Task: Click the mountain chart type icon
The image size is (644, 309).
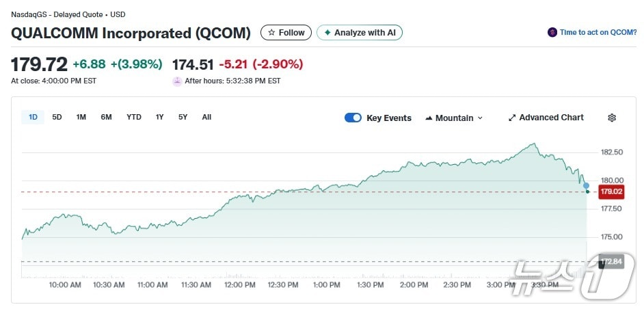Action: tap(429, 118)
